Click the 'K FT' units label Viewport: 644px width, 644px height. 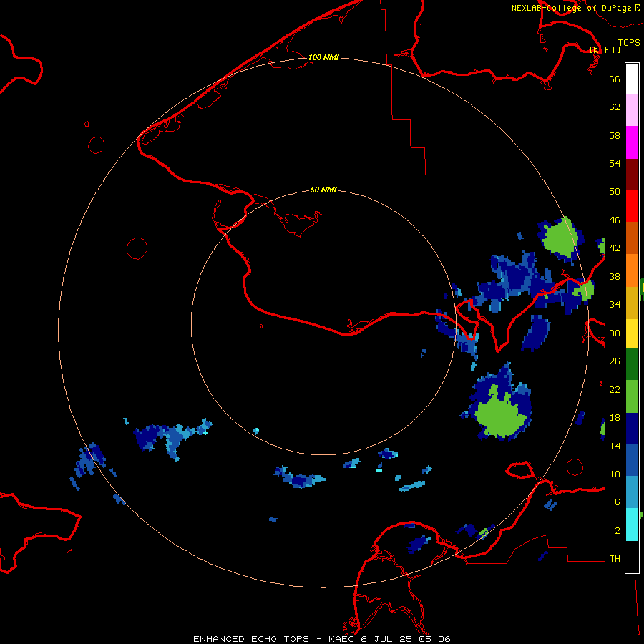pos(605,49)
